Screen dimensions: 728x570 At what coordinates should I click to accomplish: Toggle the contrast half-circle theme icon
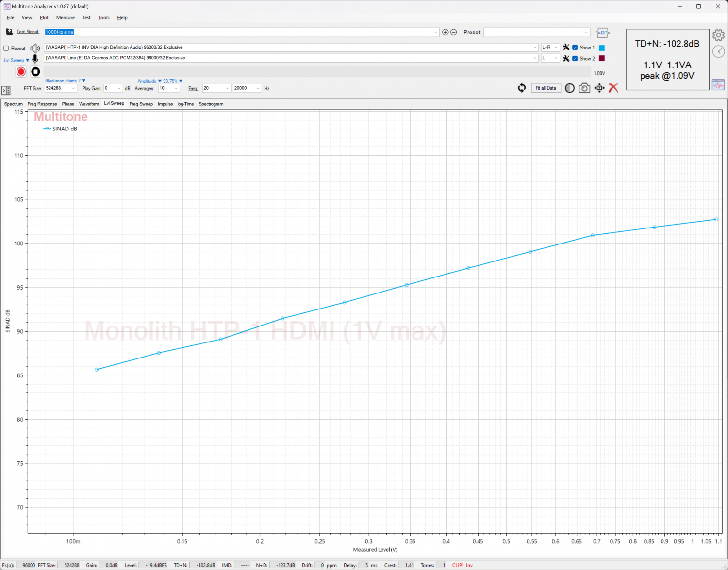570,88
